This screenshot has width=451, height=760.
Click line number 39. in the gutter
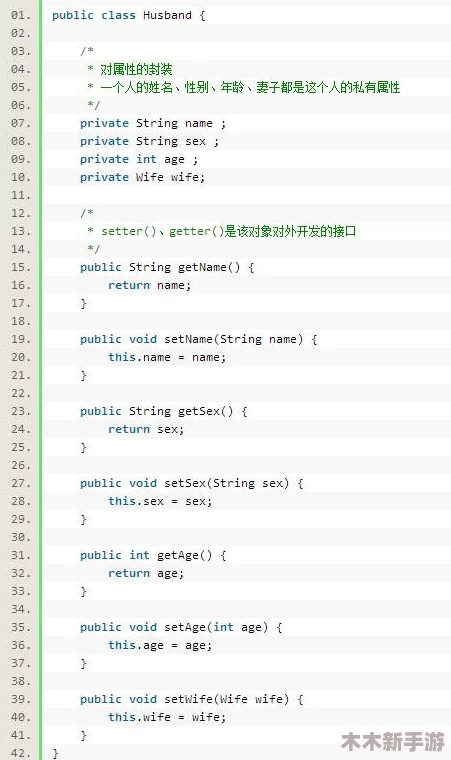point(21,699)
